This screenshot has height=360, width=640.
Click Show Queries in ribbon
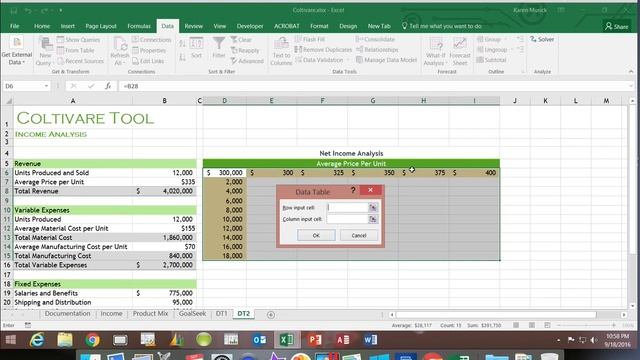[x=78, y=40]
